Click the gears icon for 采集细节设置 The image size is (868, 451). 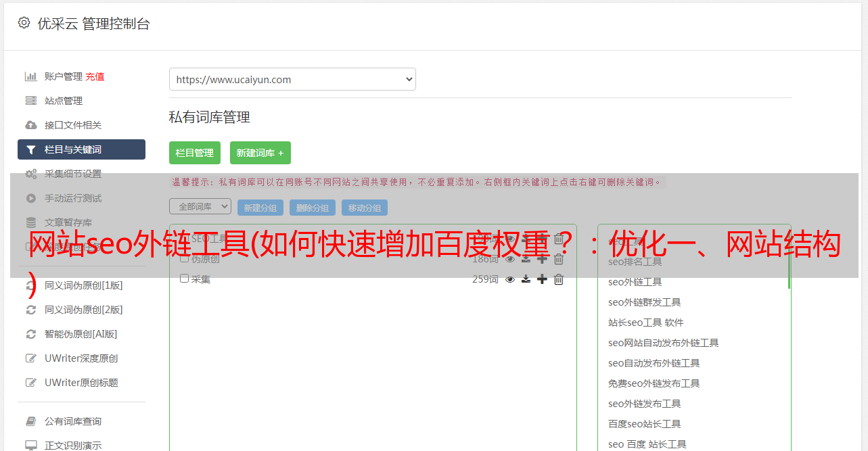[x=31, y=174]
